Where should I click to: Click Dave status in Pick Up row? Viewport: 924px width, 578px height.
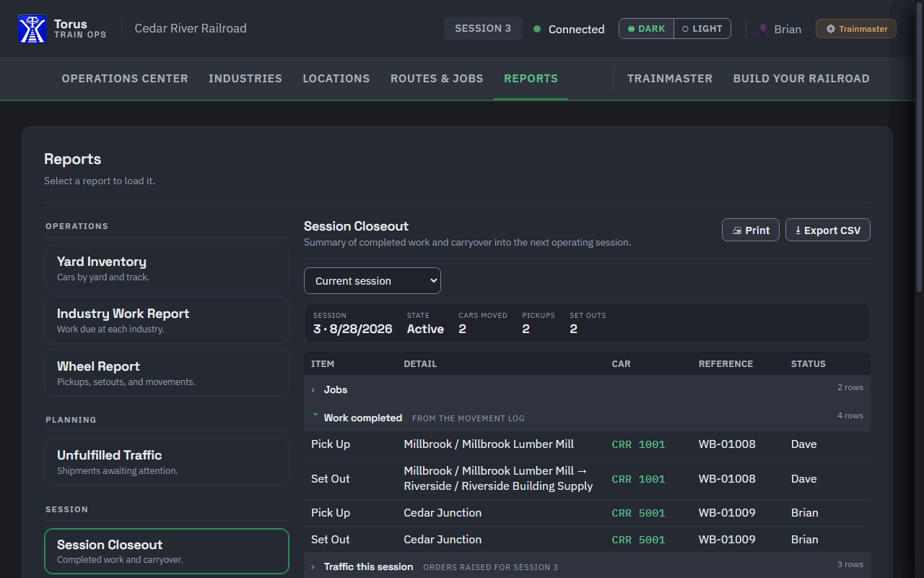coord(803,444)
